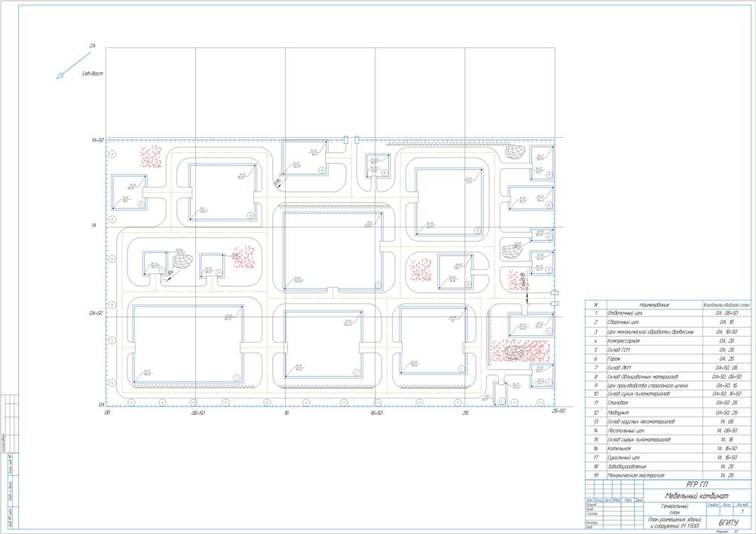This screenshot has width=756, height=534.
Task: Click the sheet count value '1' in title block
Action: [x=742, y=511]
